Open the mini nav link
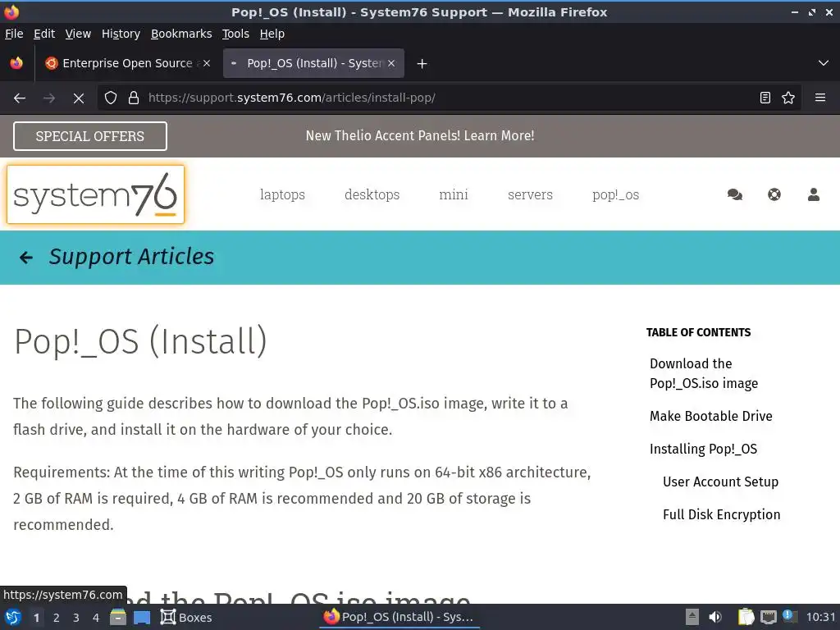This screenshot has height=630, width=840. pos(453,194)
